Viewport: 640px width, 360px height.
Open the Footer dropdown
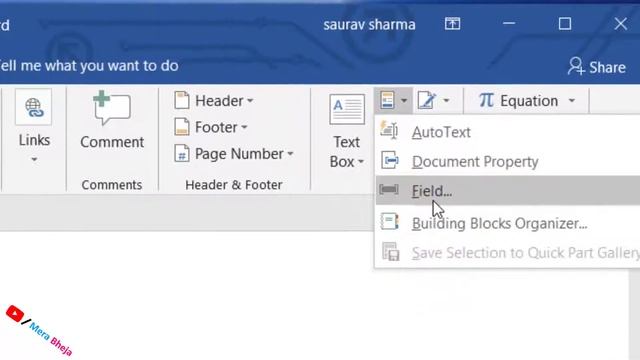[211, 127]
